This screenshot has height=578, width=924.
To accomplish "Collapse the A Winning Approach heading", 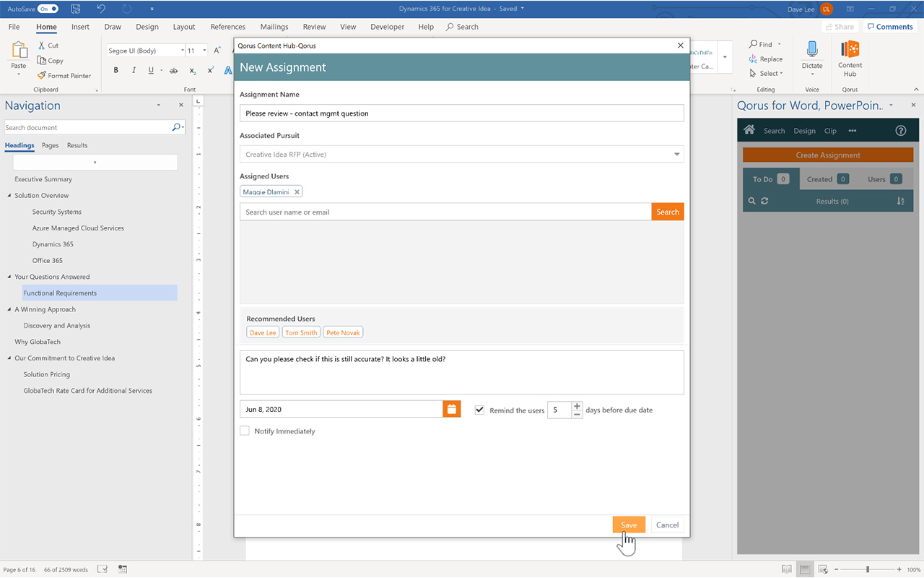I will [x=9, y=309].
